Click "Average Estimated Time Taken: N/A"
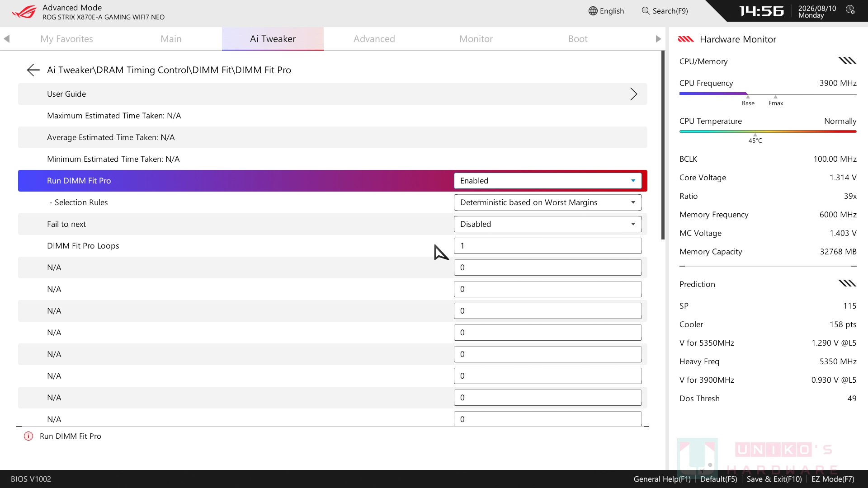Image resolution: width=868 pixels, height=488 pixels. (x=111, y=137)
